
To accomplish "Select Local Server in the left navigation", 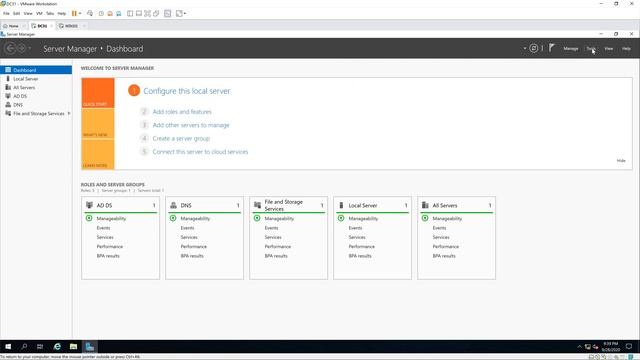I will click(x=36, y=79).
